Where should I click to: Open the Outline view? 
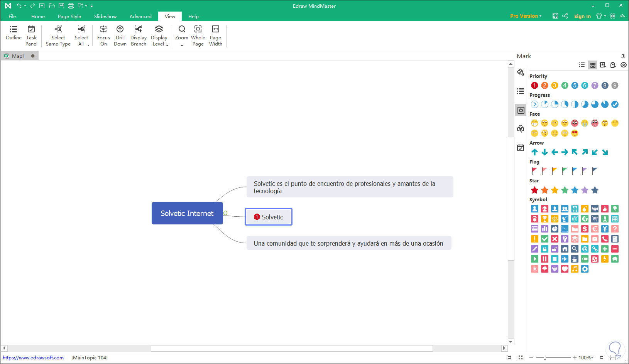14,33
